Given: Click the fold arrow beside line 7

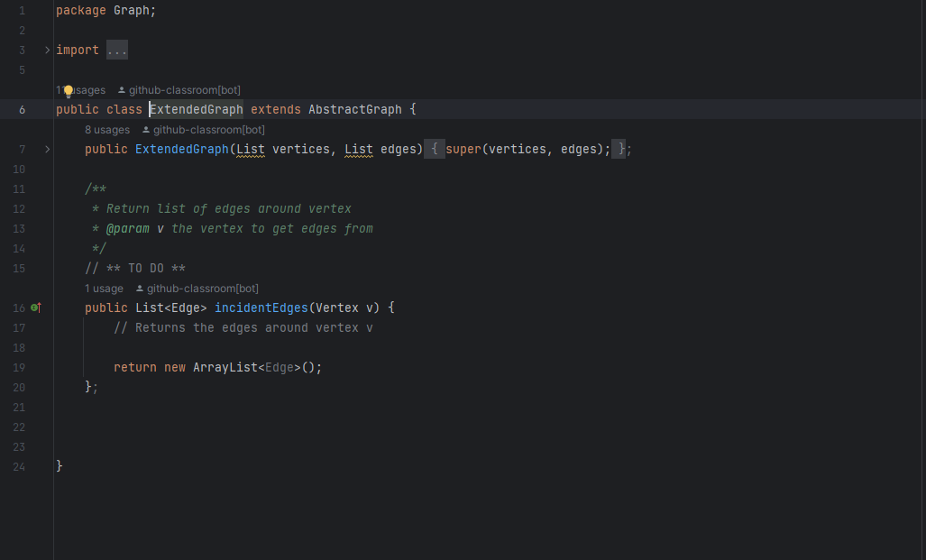Looking at the screenshot, I should [x=47, y=149].
